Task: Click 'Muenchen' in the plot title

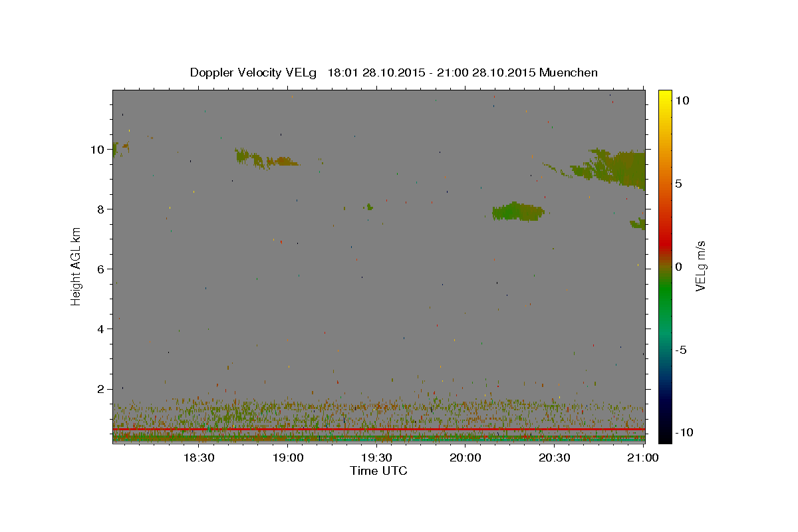Action: pyautogui.click(x=569, y=72)
